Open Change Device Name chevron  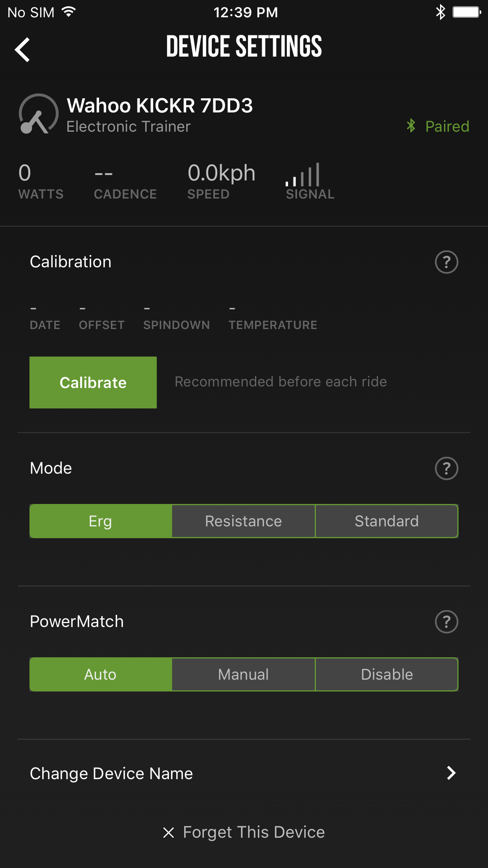[451, 773]
